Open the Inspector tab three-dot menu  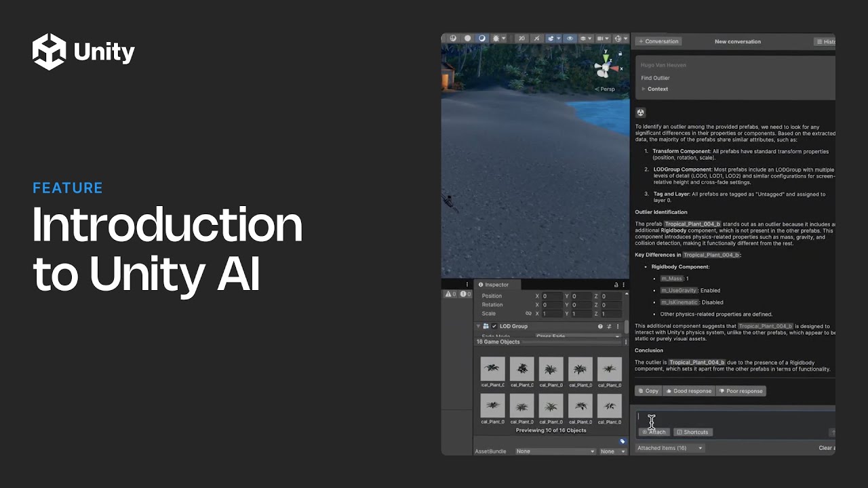(624, 285)
